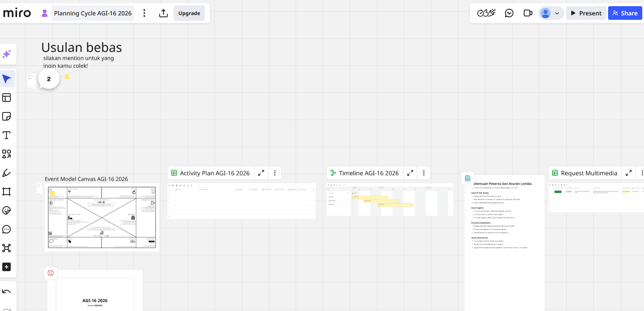Click the blue Share button
Image resolution: width=644 pixels, height=311 pixels.
625,13
